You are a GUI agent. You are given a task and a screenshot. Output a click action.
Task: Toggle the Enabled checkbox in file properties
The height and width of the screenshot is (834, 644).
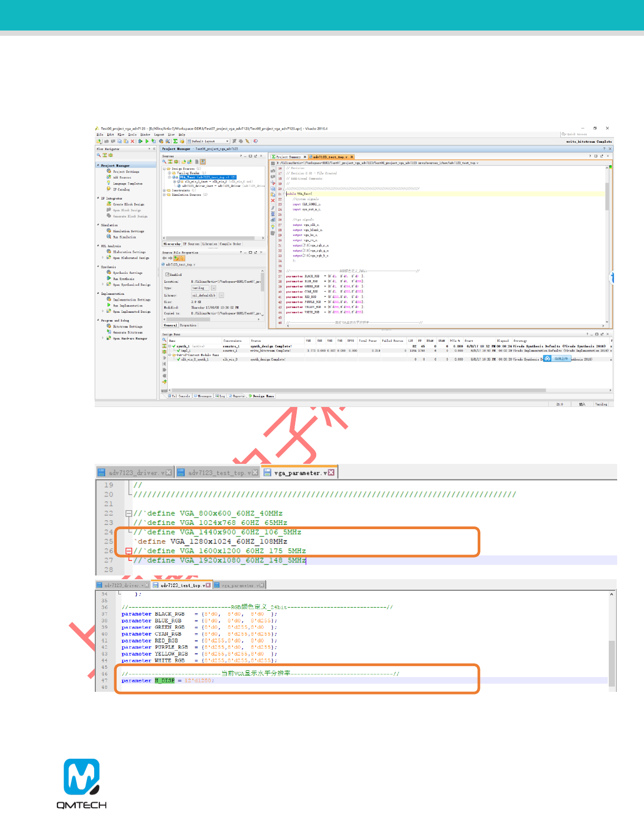point(167,274)
